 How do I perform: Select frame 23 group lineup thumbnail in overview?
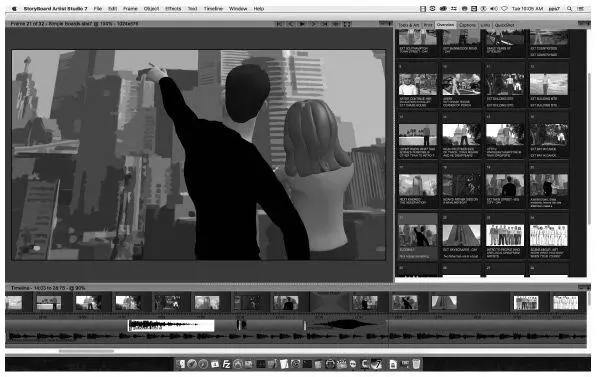pyautogui.click(x=505, y=235)
